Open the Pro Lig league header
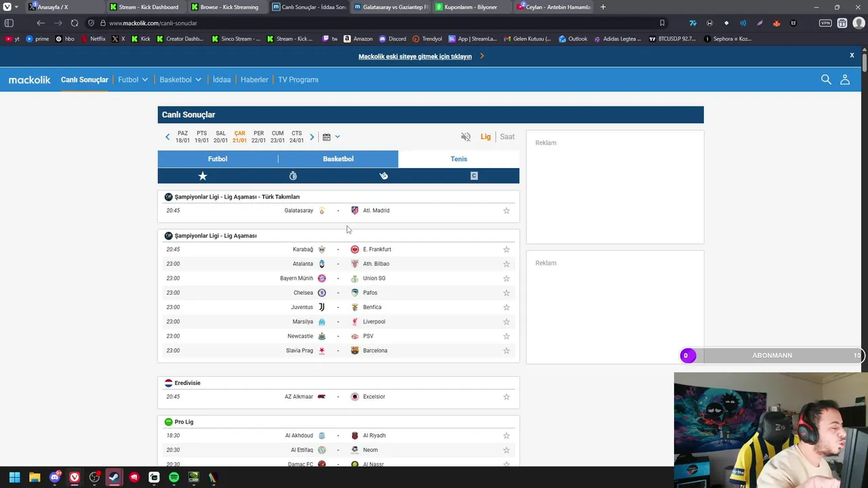This screenshot has height=488, width=868. [x=184, y=422]
